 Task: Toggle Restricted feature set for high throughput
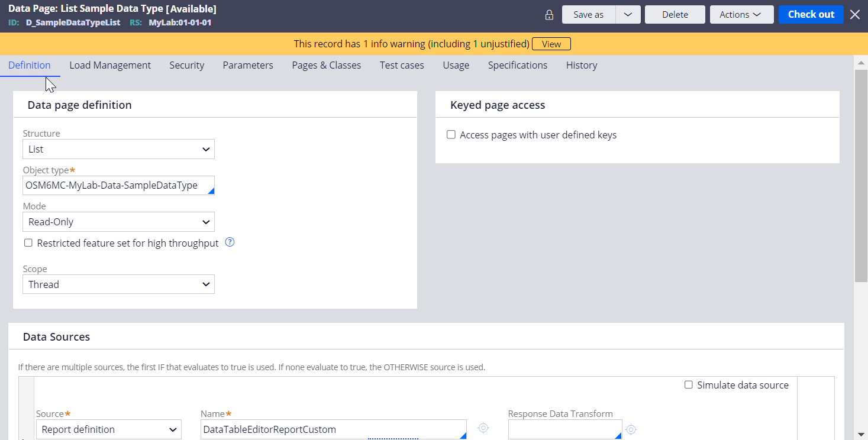click(x=28, y=243)
